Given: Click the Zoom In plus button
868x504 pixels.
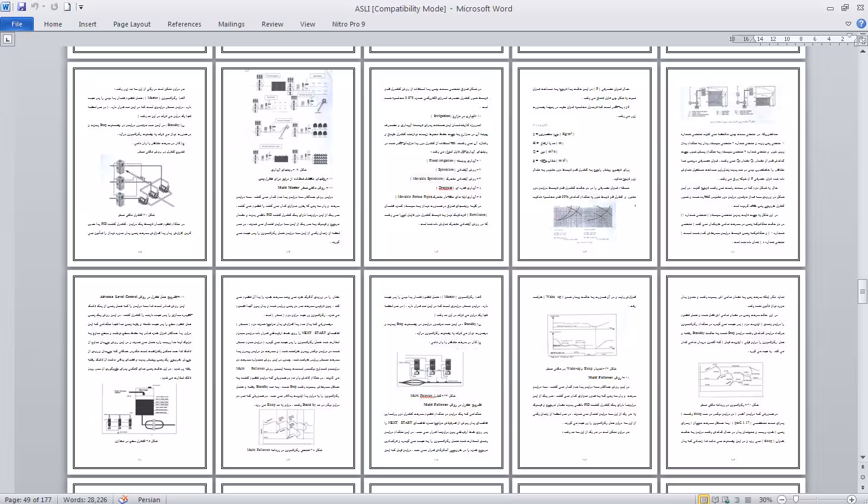Looking at the screenshot, I should coord(852,499).
